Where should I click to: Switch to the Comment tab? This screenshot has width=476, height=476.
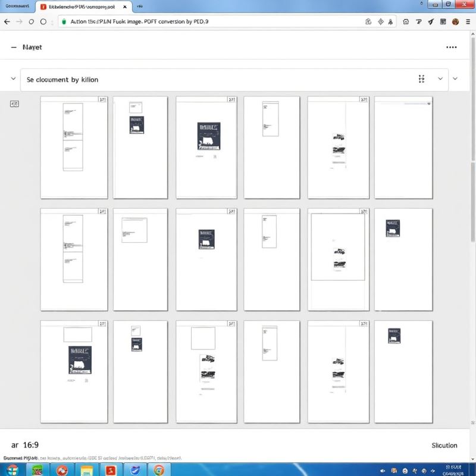17,6
